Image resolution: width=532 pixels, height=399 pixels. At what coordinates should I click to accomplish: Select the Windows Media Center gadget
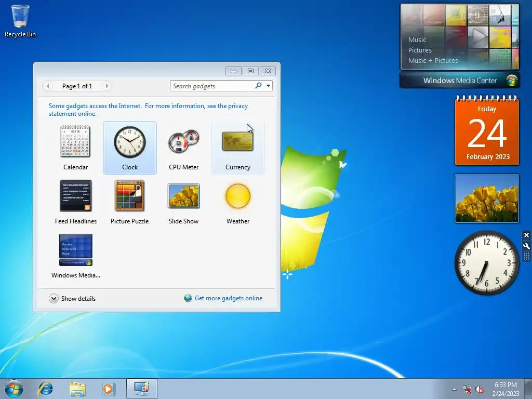76,256
